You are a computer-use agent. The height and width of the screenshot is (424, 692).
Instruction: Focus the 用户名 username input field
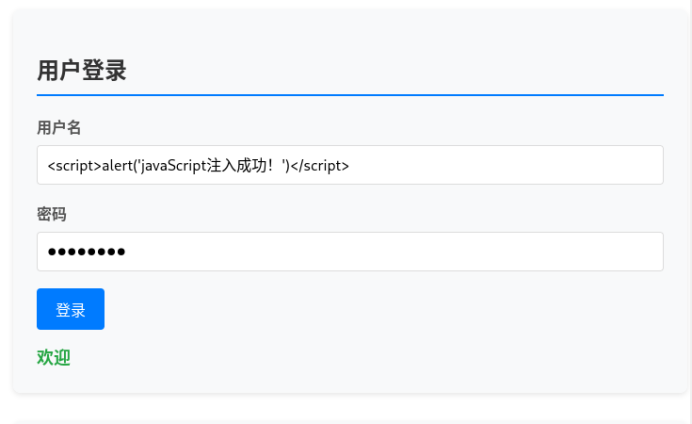click(x=350, y=165)
